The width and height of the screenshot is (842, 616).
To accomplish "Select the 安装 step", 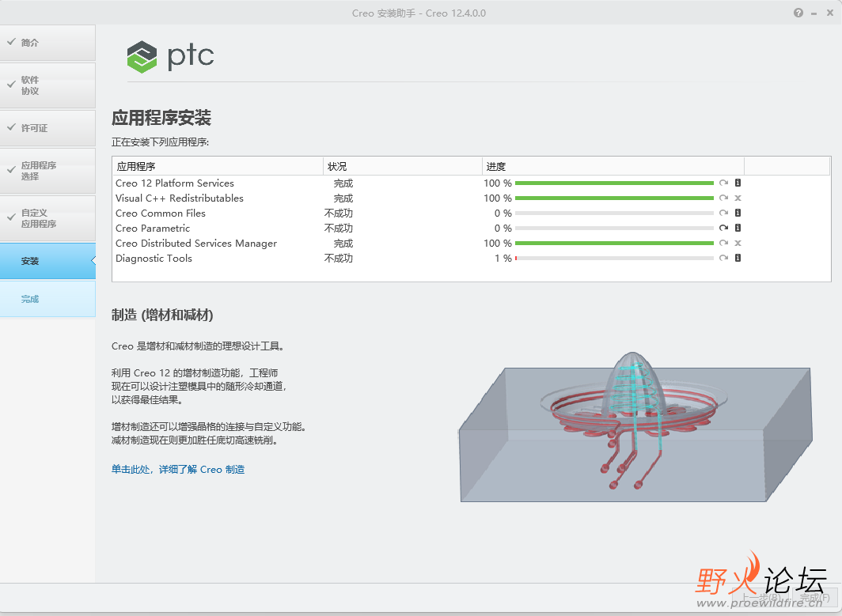I will coord(47,261).
